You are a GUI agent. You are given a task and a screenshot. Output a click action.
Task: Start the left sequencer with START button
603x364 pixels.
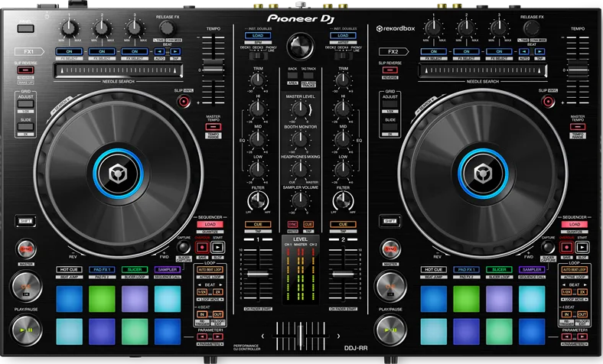(217, 247)
